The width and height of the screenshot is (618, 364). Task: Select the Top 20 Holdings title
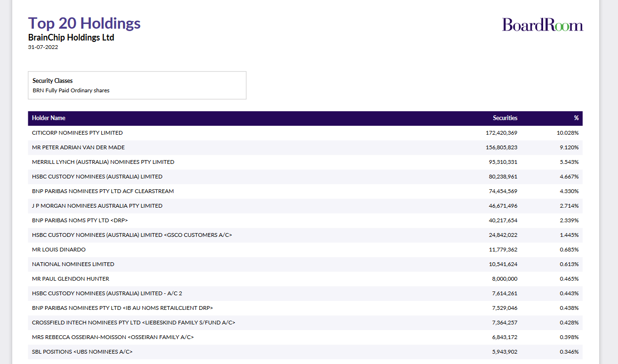click(84, 23)
